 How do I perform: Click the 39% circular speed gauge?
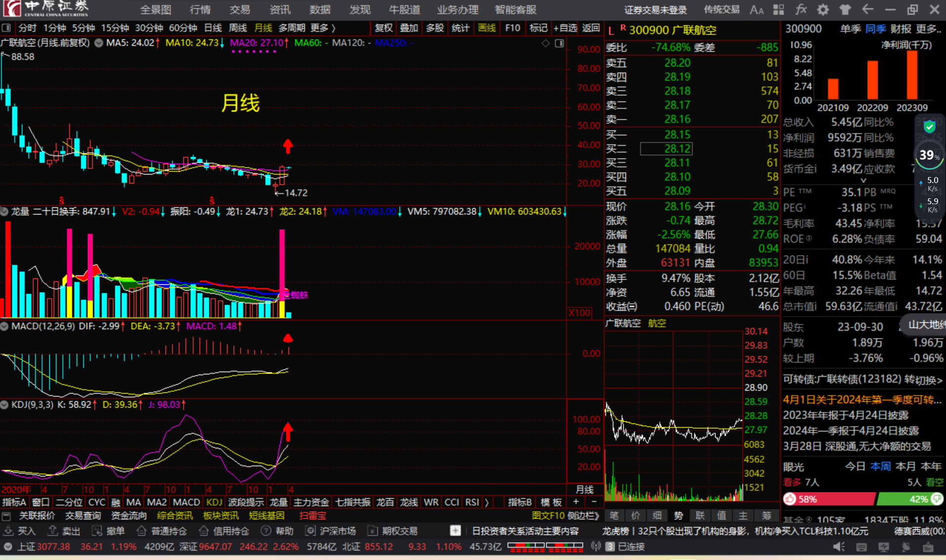(929, 156)
